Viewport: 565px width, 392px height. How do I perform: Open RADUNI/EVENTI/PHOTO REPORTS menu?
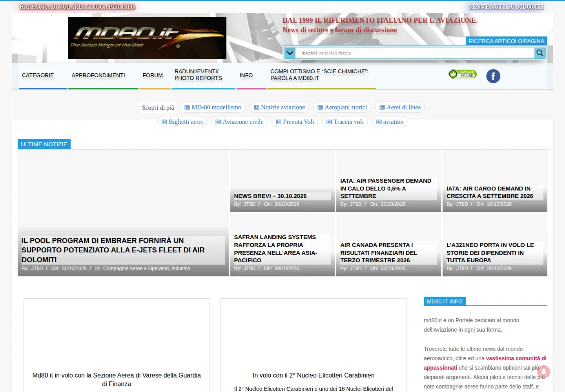199,75
